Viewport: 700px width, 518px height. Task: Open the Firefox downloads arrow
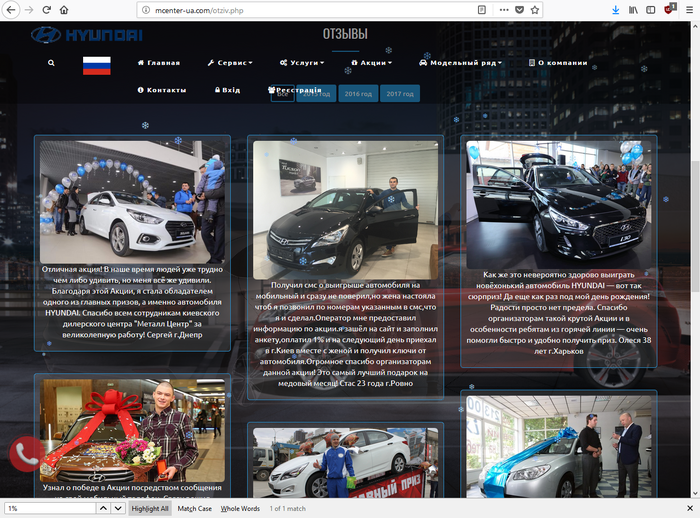point(614,9)
